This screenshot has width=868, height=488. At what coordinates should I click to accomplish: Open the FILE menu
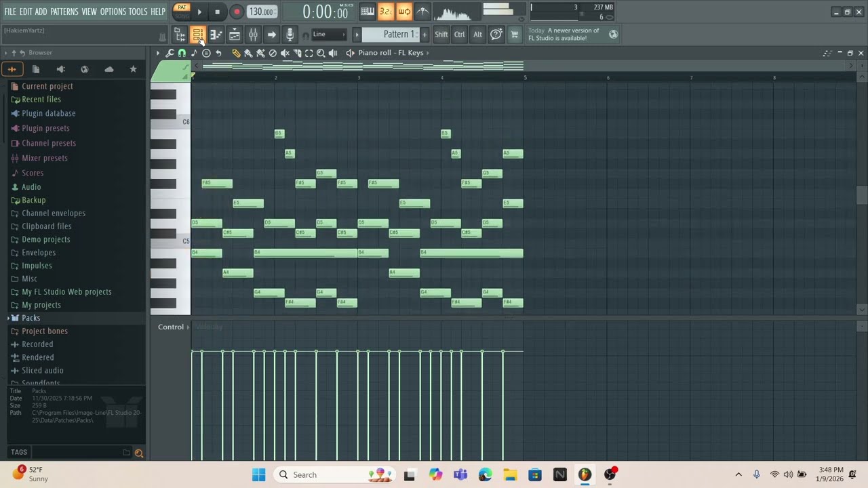tap(10, 12)
